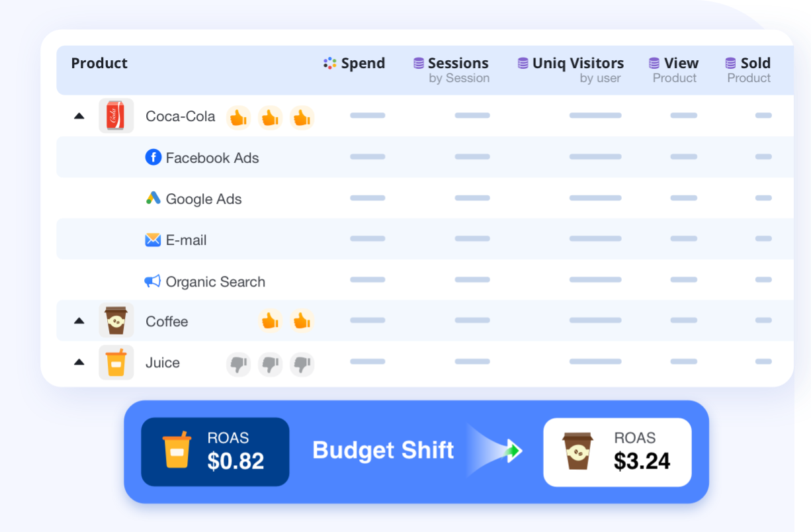
Task: Click the Uniq Visitors database icon
Action: click(x=523, y=64)
